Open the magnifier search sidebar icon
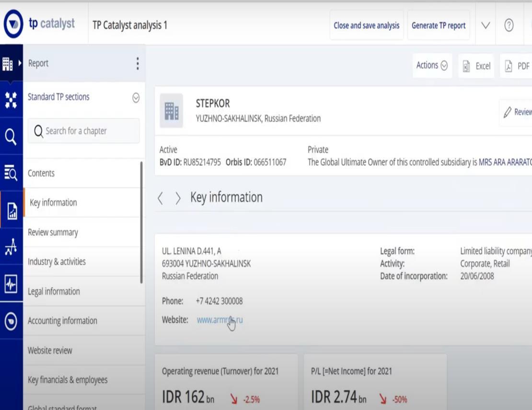The image size is (532, 410). [x=11, y=137]
